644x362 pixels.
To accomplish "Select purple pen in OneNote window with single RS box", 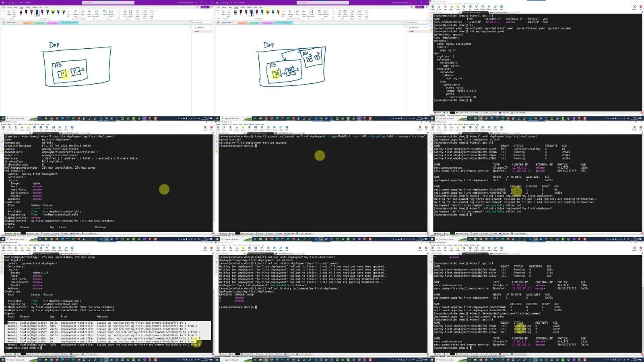I will coord(42,12).
